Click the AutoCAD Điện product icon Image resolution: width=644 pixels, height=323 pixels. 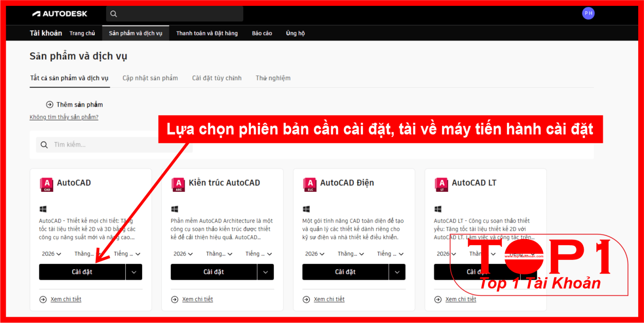[x=310, y=184]
